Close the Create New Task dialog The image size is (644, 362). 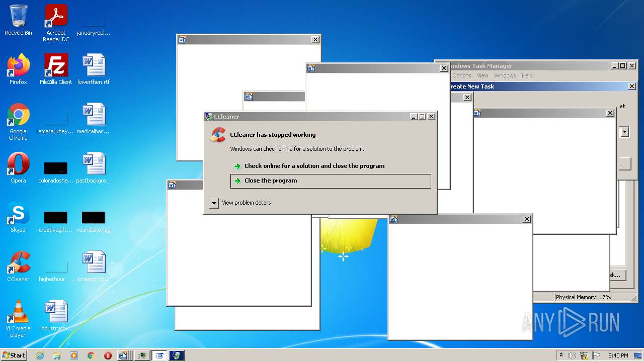point(632,86)
